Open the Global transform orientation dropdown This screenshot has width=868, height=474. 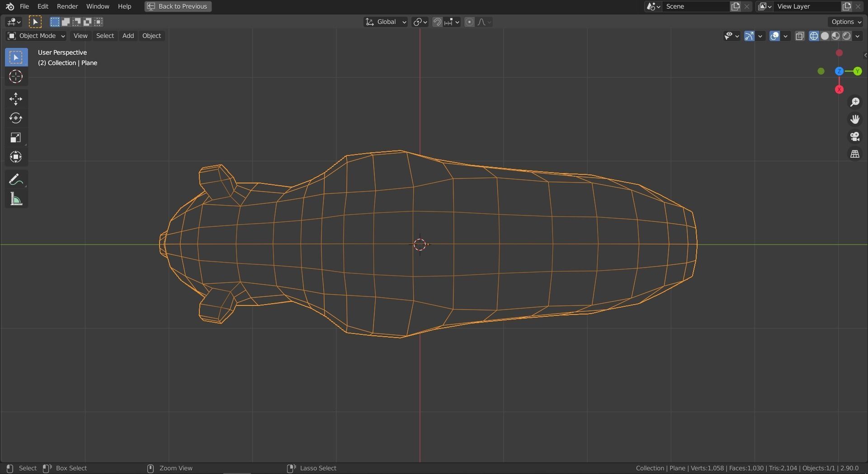click(x=386, y=22)
